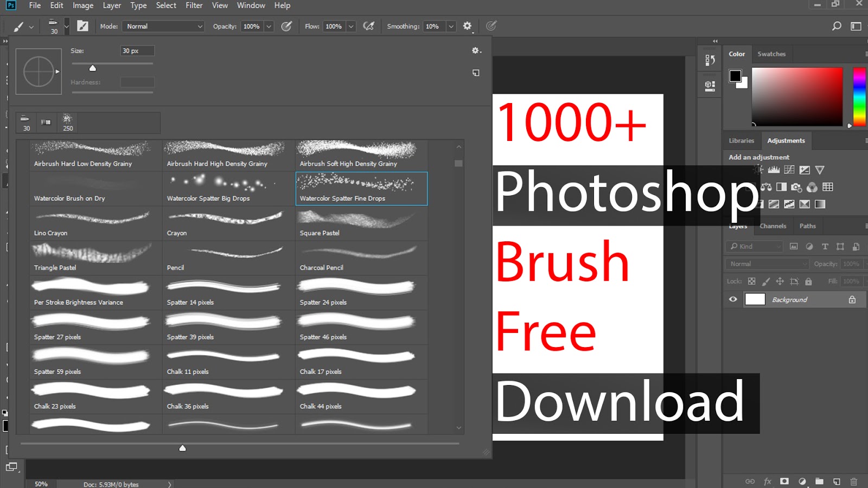Hide the Background layer eye icon
This screenshot has height=488, width=868.
point(733,299)
